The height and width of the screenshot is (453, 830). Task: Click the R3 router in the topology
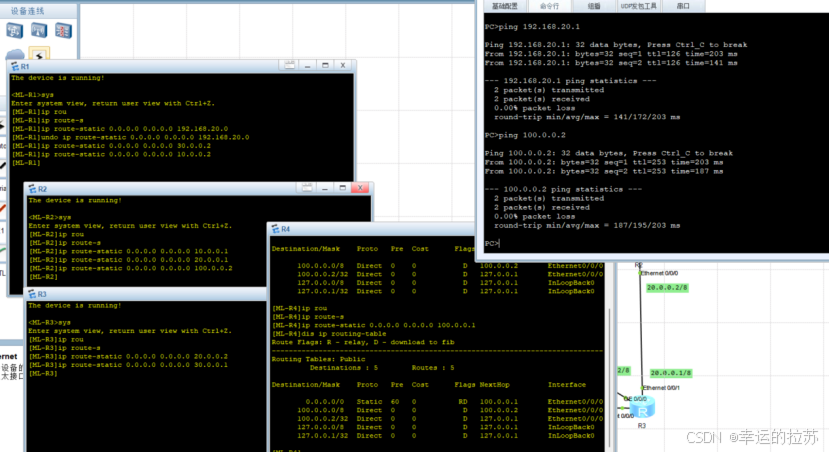tap(642, 407)
